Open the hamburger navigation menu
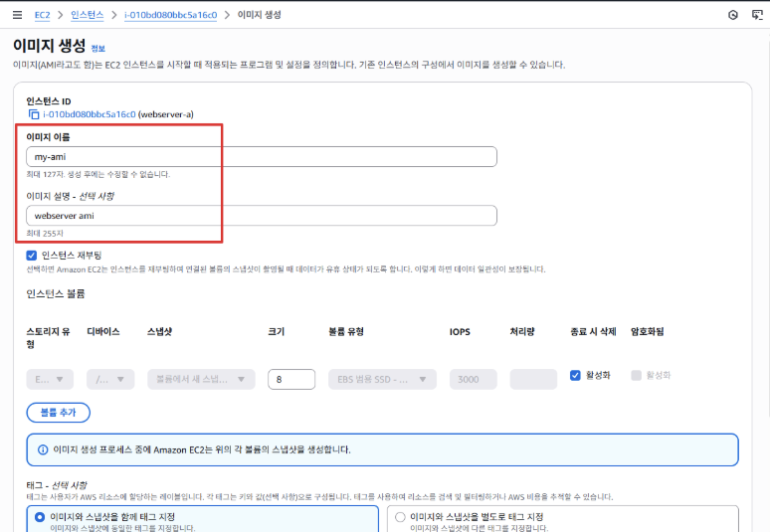This screenshot has height=532, width=770. (17, 15)
